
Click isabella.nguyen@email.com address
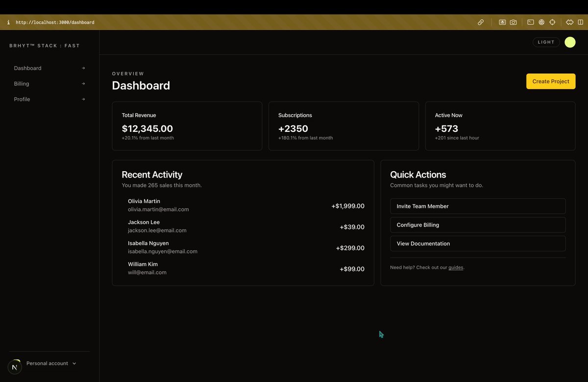point(163,252)
